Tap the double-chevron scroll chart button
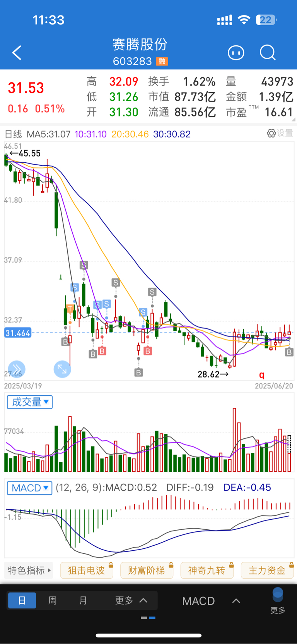Viewport: 297px width, 644px height. [17, 369]
